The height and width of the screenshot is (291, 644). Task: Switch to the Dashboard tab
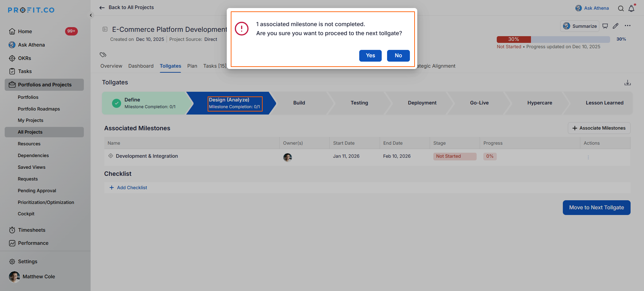pyautogui.click(x=141, y=66)
